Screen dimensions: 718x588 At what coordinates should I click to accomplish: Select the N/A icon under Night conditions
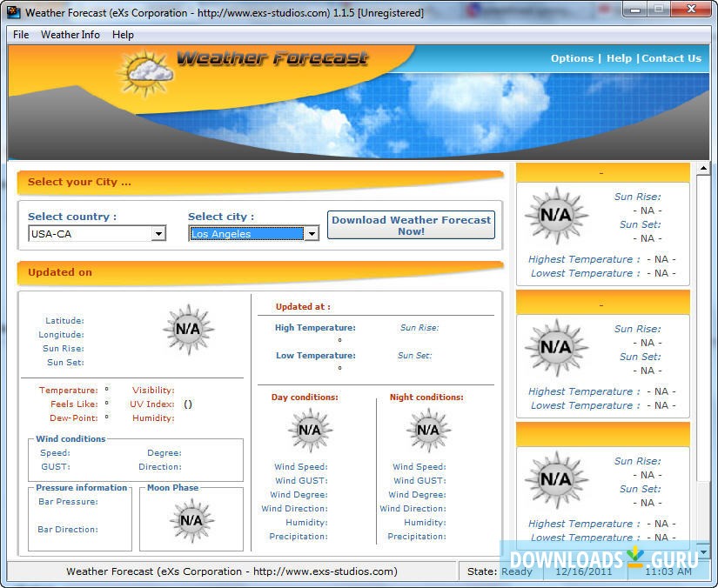click(x=426, y=429)
